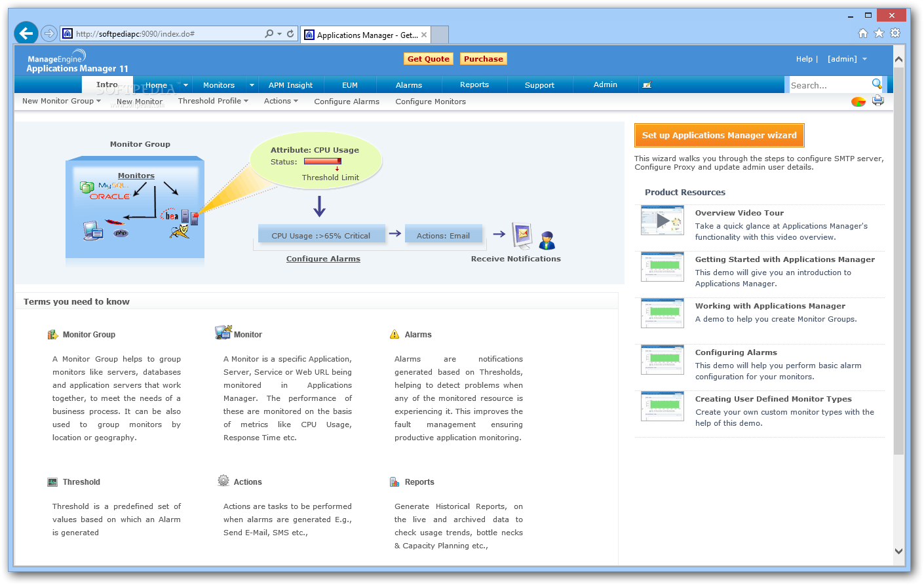Expand the Monitors tab dropdown arrow
The width and height of the screenshot is (924, 585).
pyautogui.click(x=252, y=85)
